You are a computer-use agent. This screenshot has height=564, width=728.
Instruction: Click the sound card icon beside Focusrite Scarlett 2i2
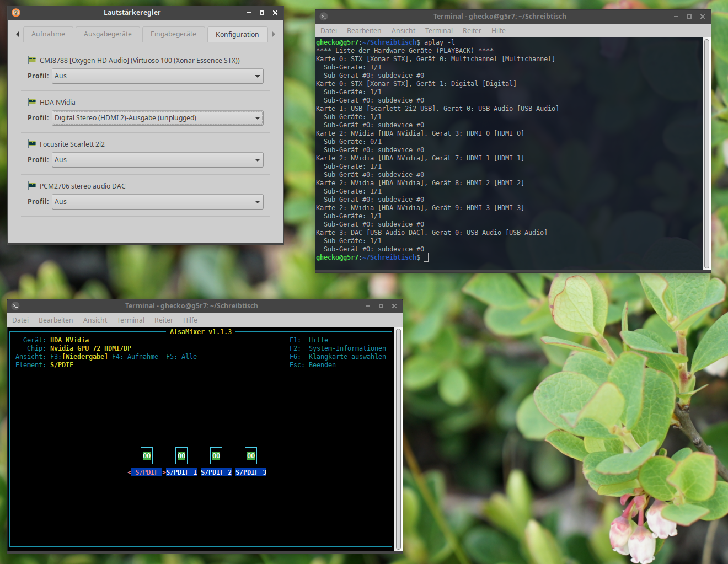(x=32, y=144)
